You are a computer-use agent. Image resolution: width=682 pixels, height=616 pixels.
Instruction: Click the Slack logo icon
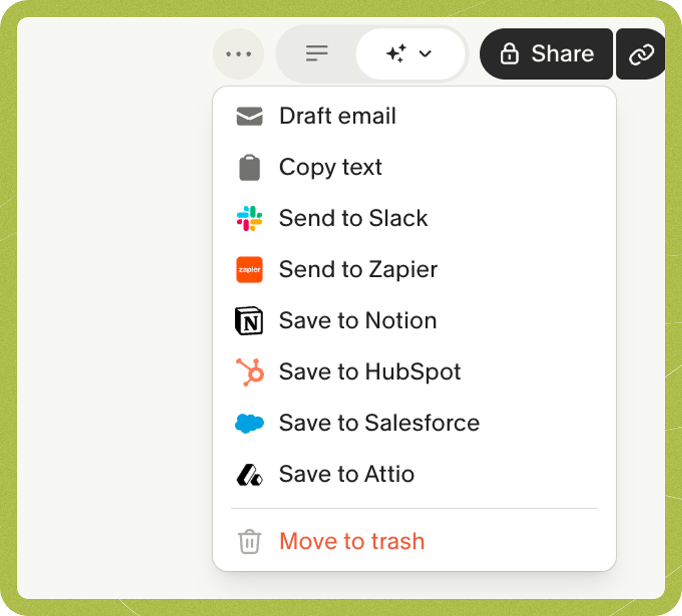point(249,218)
